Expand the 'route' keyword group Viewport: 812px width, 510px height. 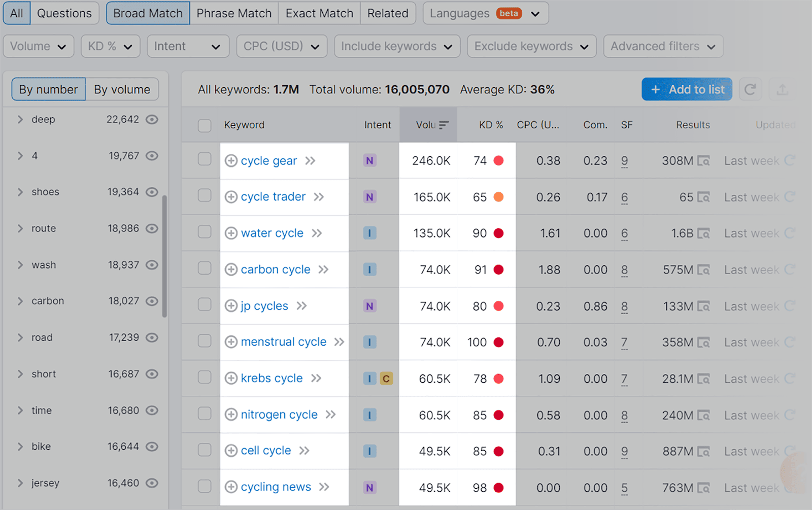(x=20, y=228)
